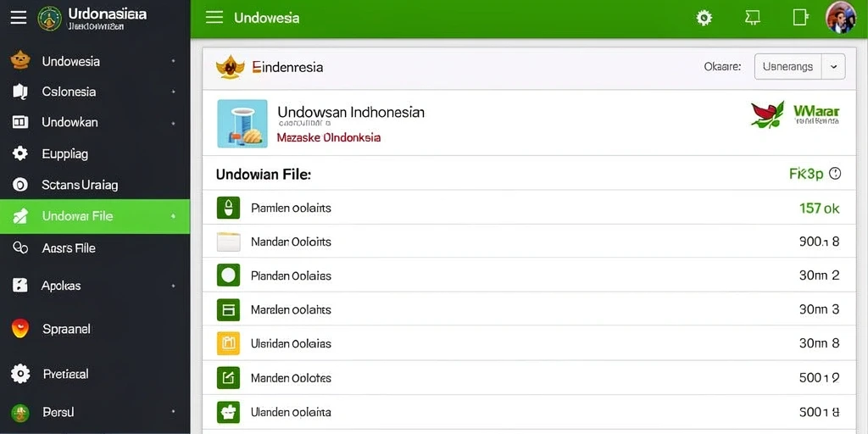
Task: Open settings gear in top bar
Action: pos(704,18)
